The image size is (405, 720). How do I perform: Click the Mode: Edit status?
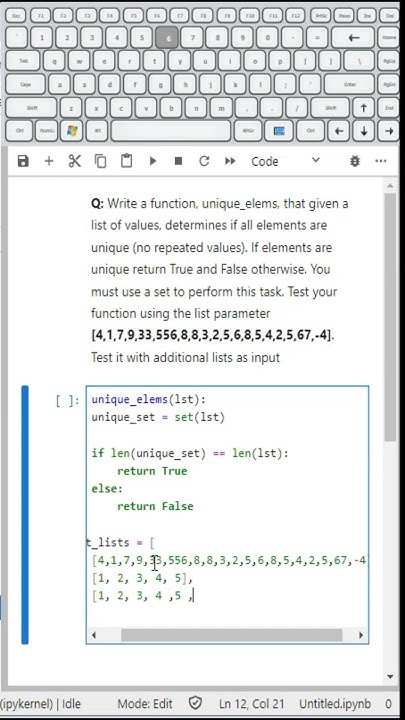coord(145,703)
